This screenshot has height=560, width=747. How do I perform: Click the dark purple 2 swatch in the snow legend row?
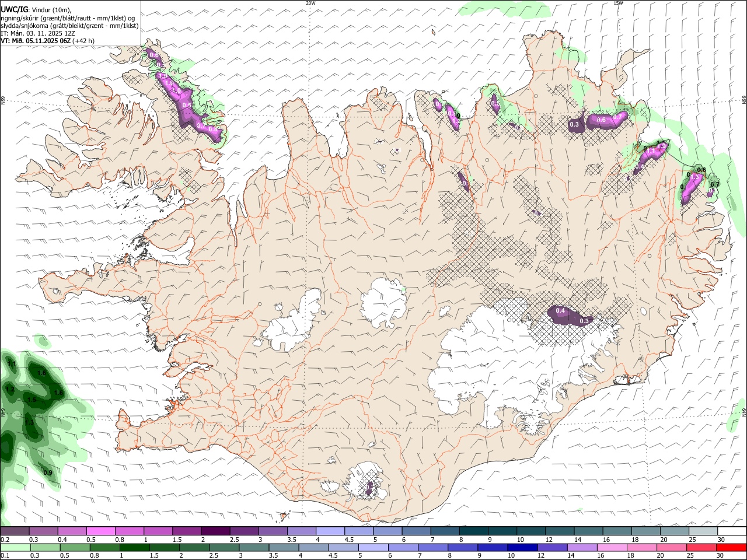tap(215, 531)
